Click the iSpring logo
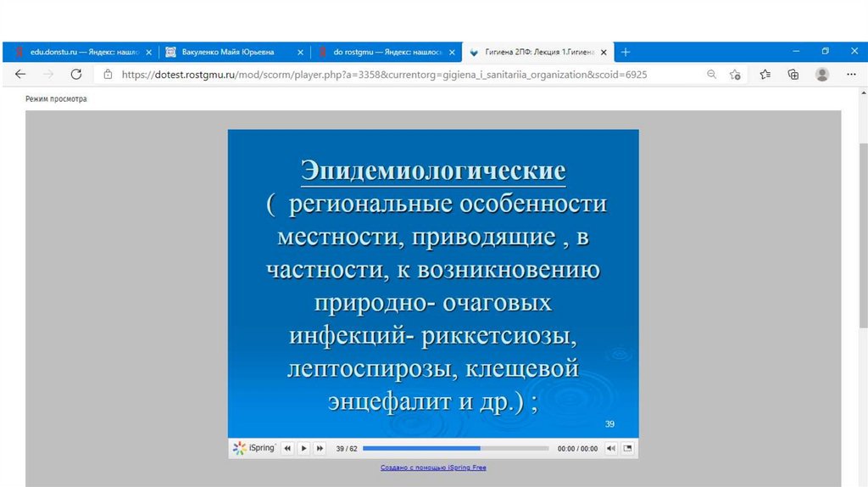 coord(254,448)
